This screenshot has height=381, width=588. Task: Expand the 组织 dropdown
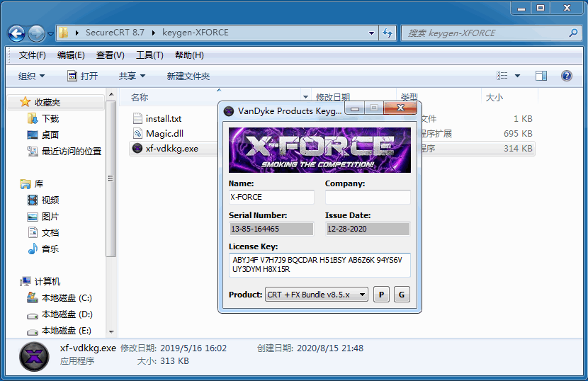coord(31,76)
